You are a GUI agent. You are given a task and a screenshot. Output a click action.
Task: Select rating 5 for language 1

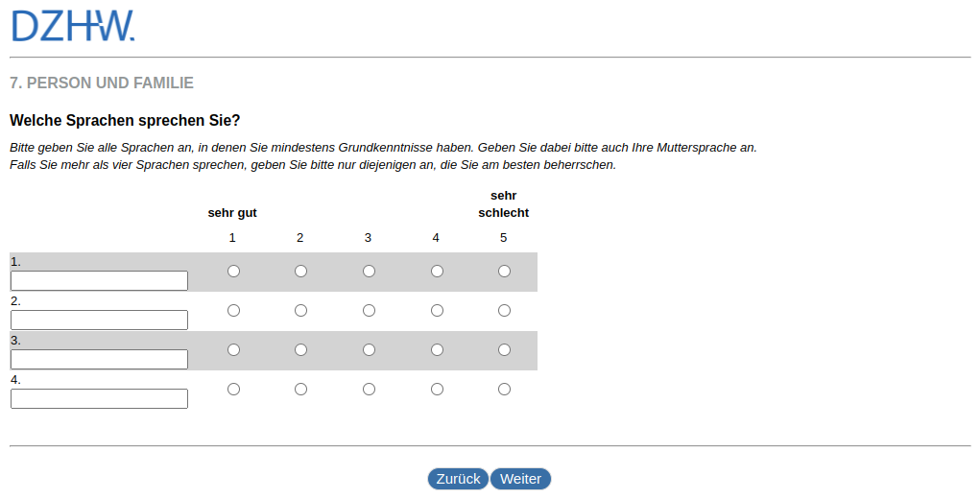[x=504, y=272]
